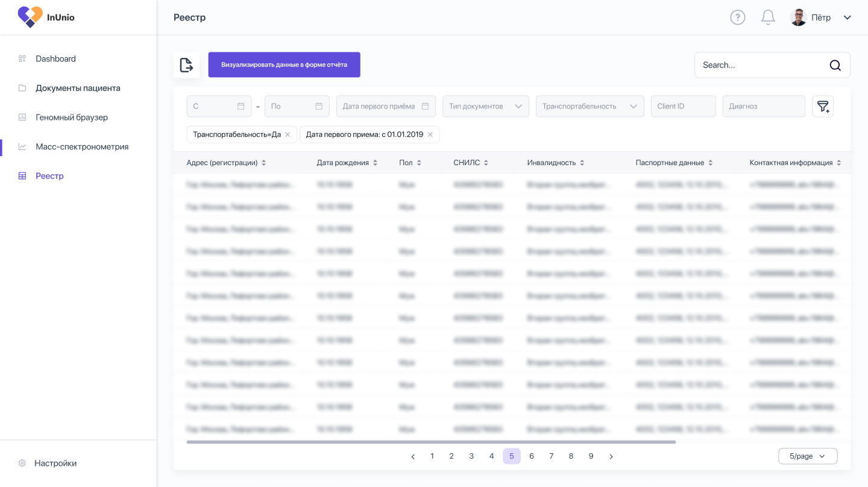
Task: Expand the user menu chevron next to Пётр
Action: 848,17
